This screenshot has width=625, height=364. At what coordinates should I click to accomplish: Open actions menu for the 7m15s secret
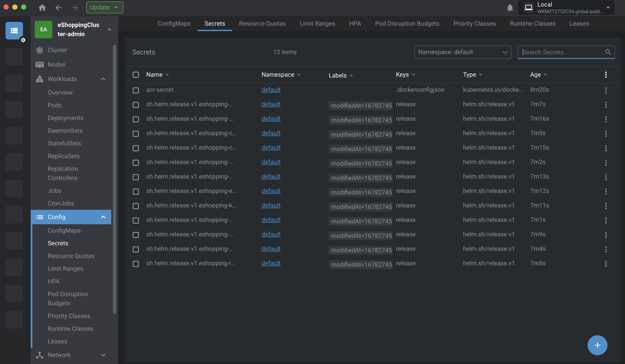(x=606, y=148)
